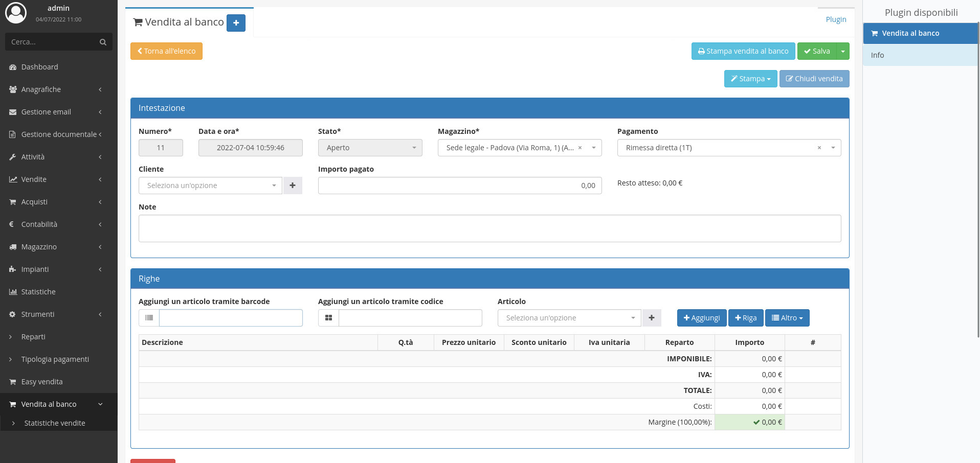
Task: Open the Altro dropdown menu
Action: 787,318
